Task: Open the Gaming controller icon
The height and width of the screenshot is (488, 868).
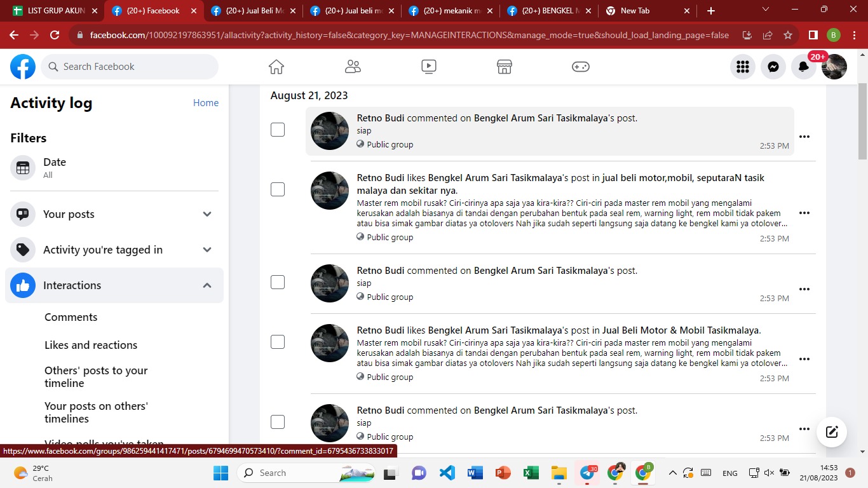Action: 581,67
